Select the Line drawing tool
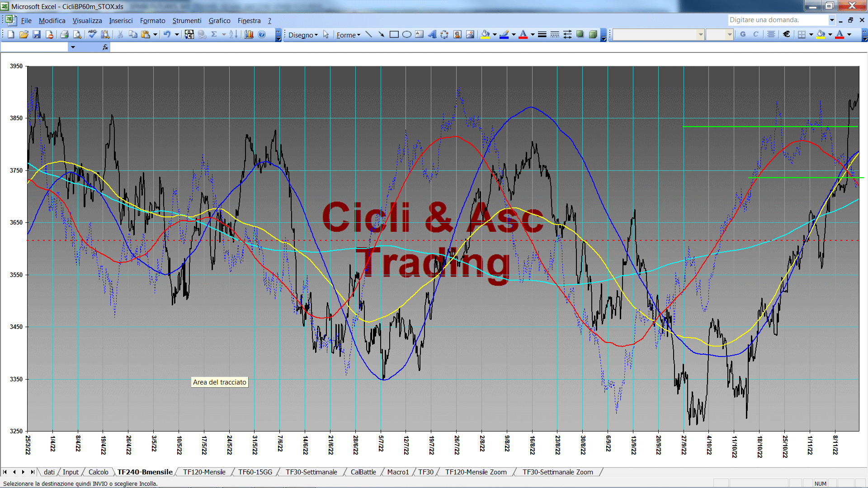The height and width of the screenshot is (488, 868). tap(368, 34)
